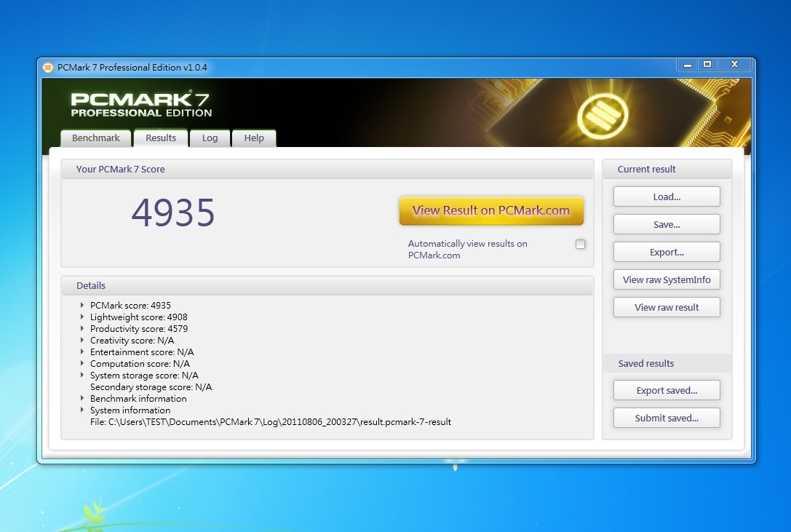The height and width of the screenshot is (532, 791).
Task: Click the Export saved... button
Action: click(x=667, y=390)
